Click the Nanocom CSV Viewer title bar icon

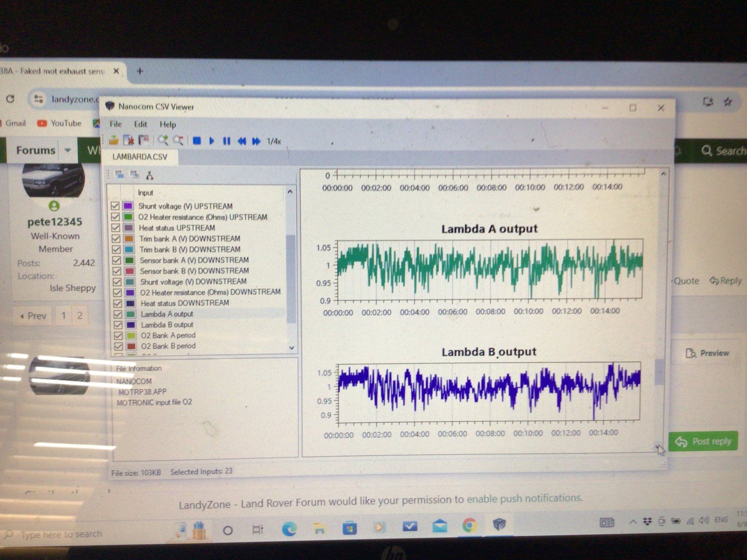coord(110,106)
